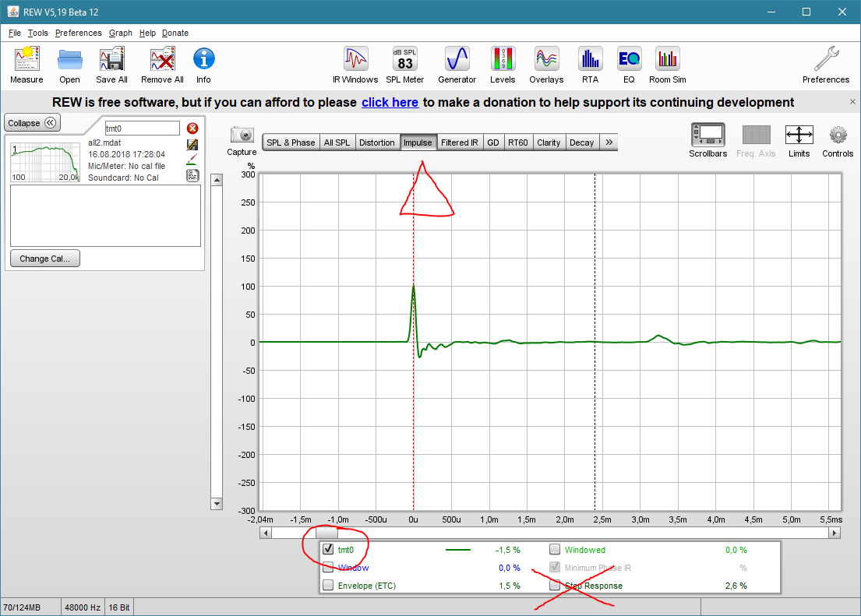Click the graph scrollbar left arrow
The width and height of the screenshot is (861, 616).
click(266, 533)
